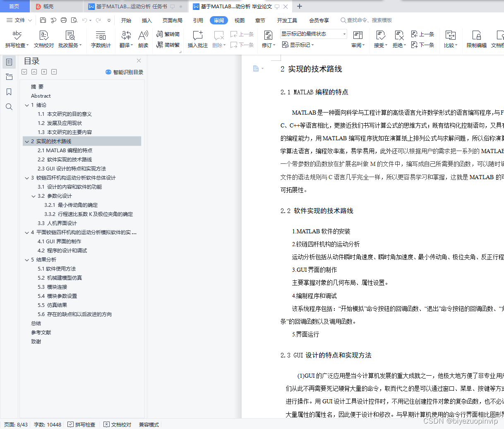Click the Redo arrow icon
Screen dimensions: 504x429
[x=98, y=20]
